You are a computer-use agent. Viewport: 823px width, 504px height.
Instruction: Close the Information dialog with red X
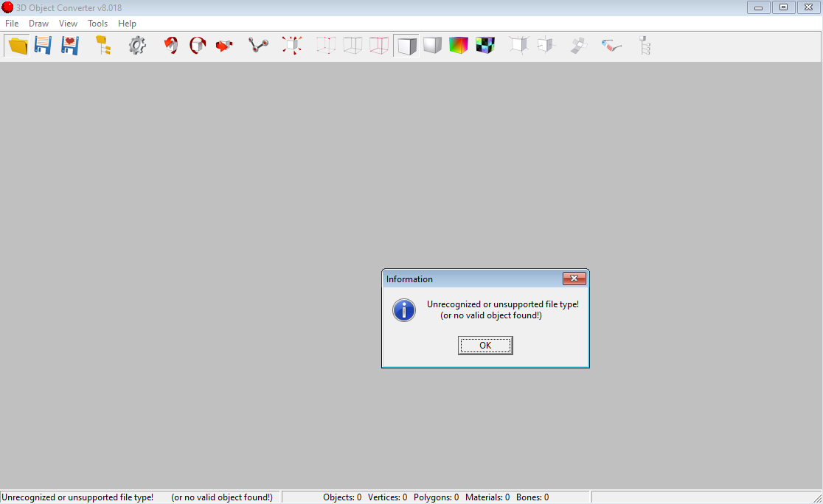574,279
